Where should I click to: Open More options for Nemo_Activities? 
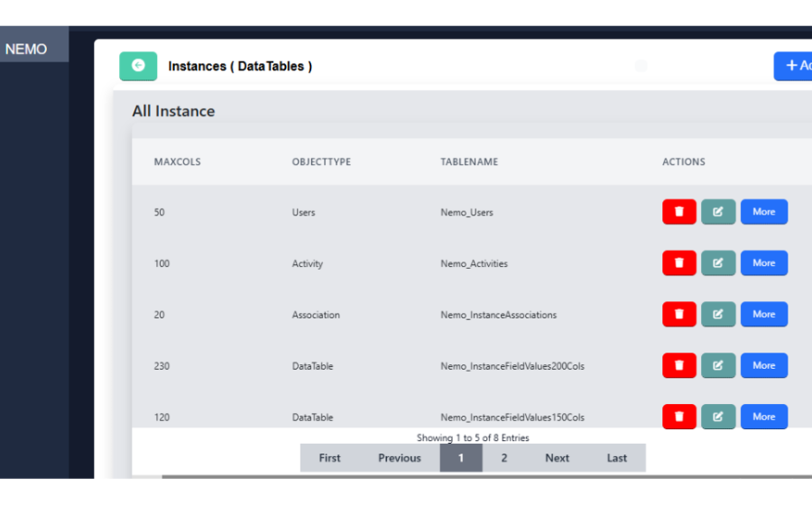tap(763, 263)
